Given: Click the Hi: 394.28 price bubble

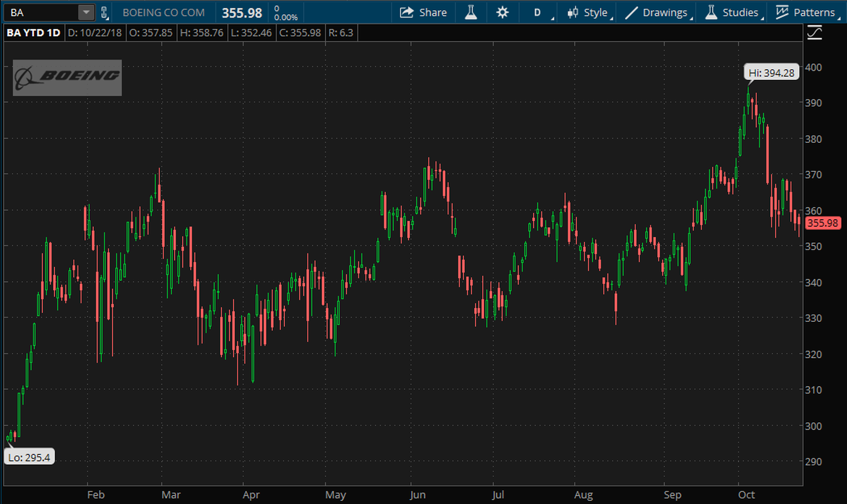Looking at the screenshot, I should [771, 73].
